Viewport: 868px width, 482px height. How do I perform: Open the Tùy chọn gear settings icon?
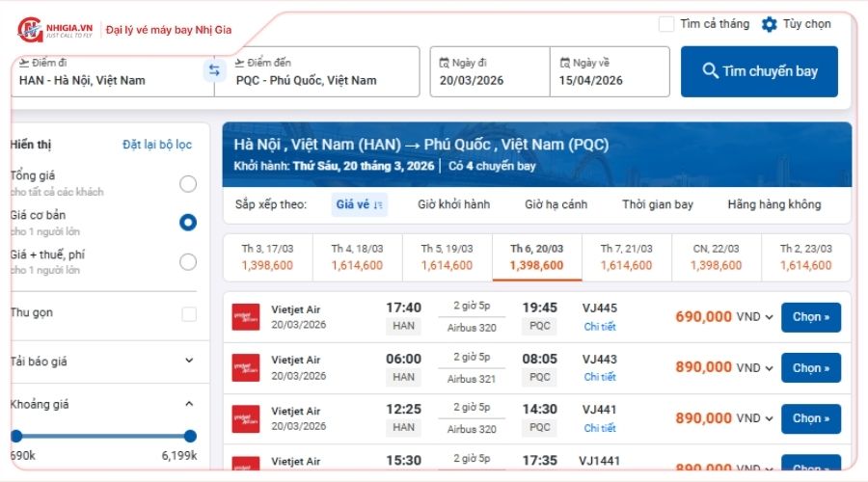tap(769, 24)
